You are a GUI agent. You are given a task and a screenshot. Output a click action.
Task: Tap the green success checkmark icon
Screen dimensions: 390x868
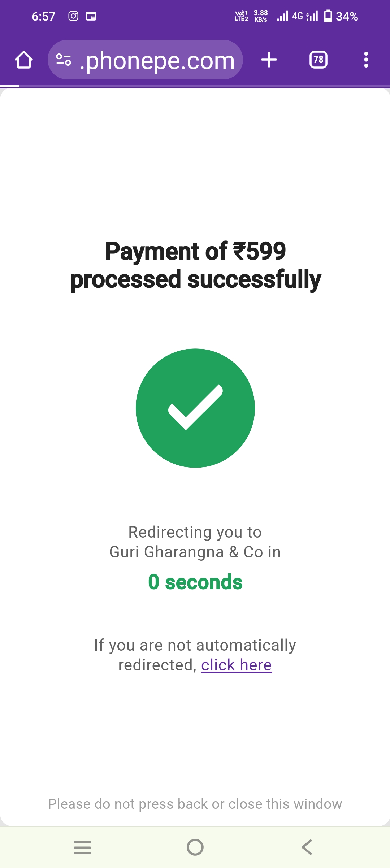195,408
